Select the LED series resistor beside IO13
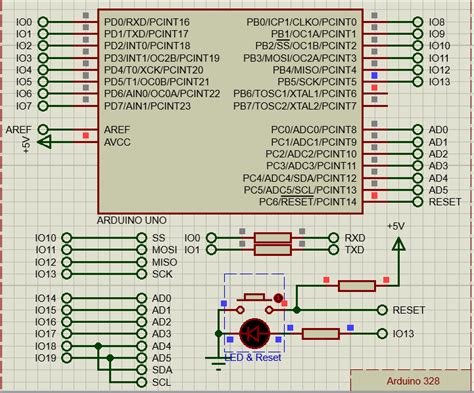 [x=321, y=334]
